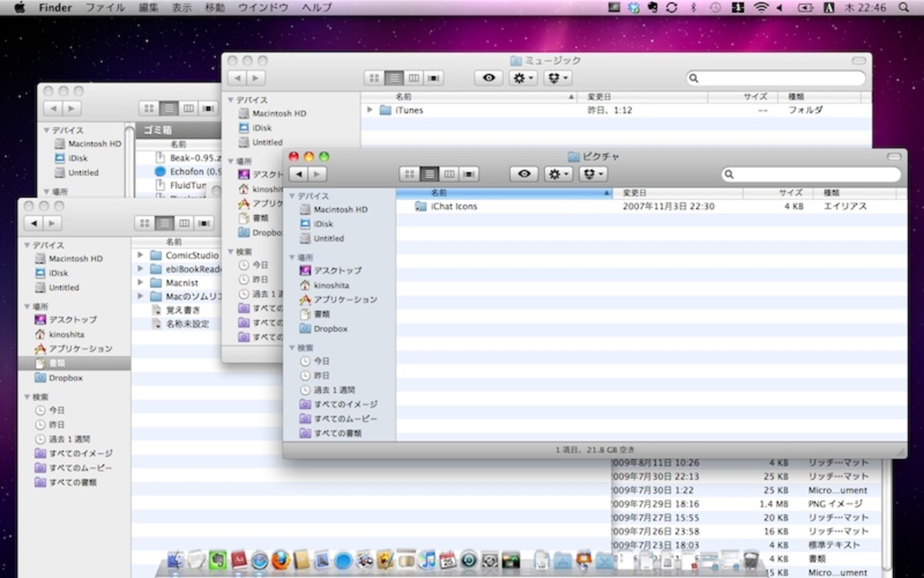Open the ファイル menu

coord(105,8)
